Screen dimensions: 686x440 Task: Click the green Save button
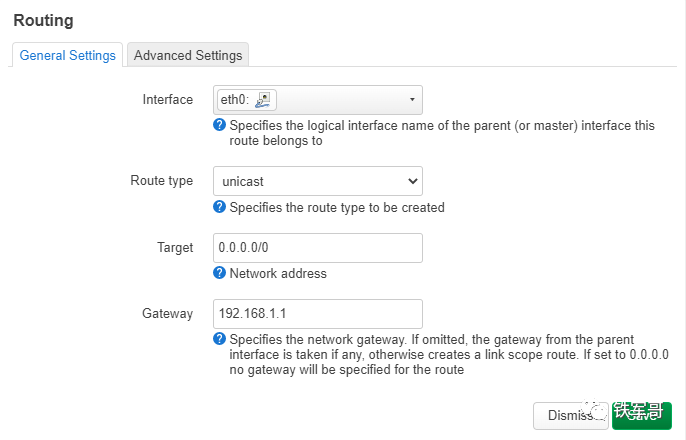(x=641, y=415)
